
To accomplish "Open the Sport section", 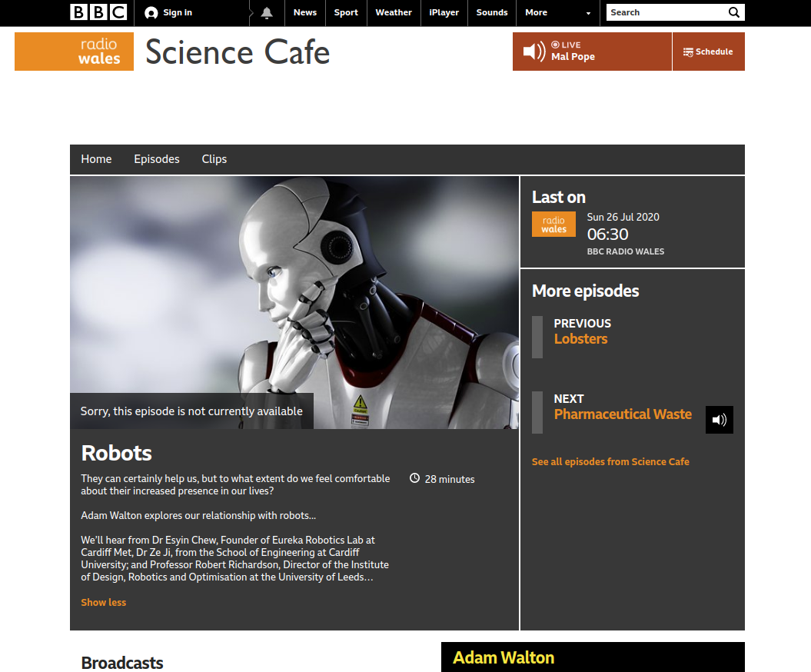I will (x=346, y=12).
